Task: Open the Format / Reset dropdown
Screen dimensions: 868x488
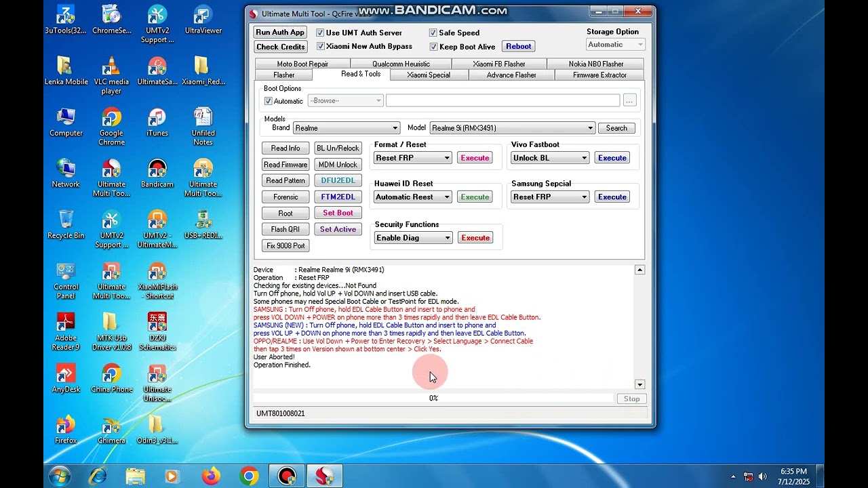Action: coord(412,158)
